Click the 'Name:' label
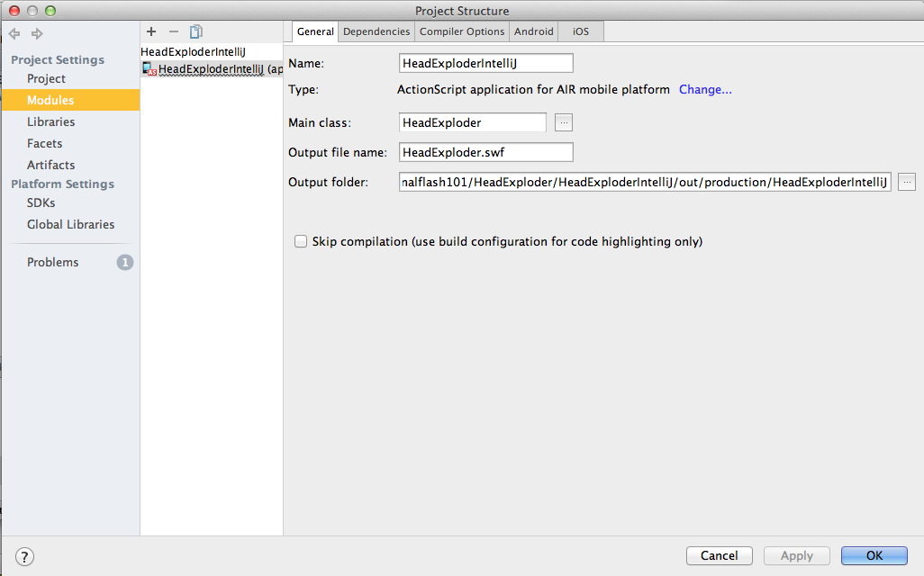924x576 pixels. click(306, 64)
